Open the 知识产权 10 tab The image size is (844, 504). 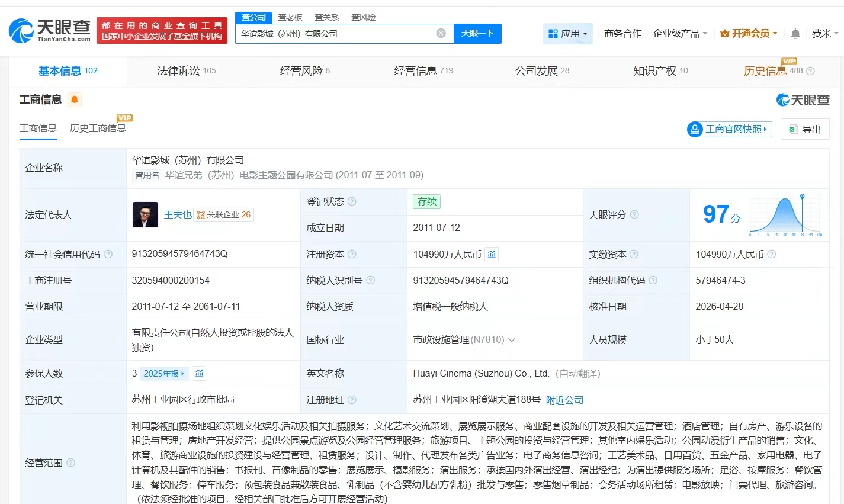(660, 71)
